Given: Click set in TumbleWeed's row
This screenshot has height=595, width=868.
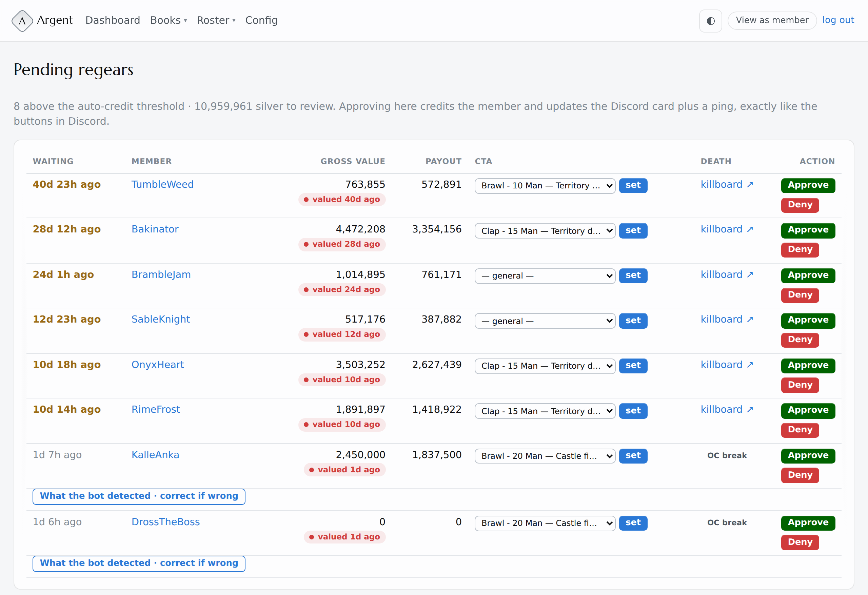Looking at the screenshot, I should [633, 186].
